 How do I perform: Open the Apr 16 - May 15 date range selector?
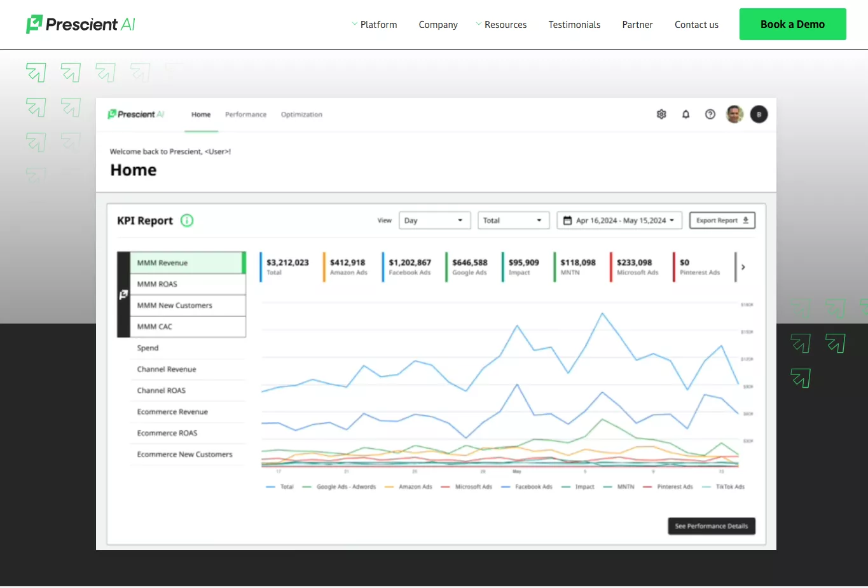coord(619,220)
